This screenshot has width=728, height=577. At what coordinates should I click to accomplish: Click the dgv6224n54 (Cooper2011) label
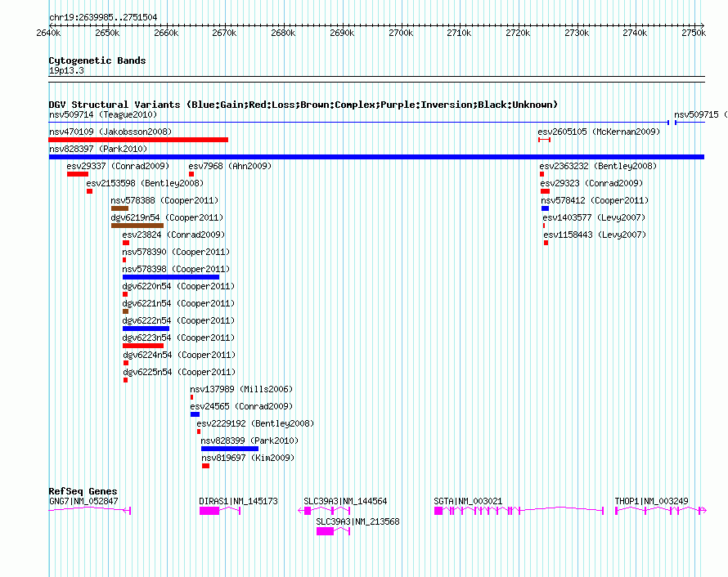(179, 355)
